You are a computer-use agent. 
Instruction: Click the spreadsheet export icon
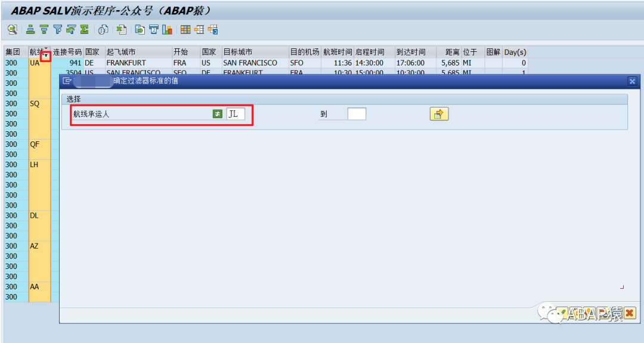pos(122,30)
